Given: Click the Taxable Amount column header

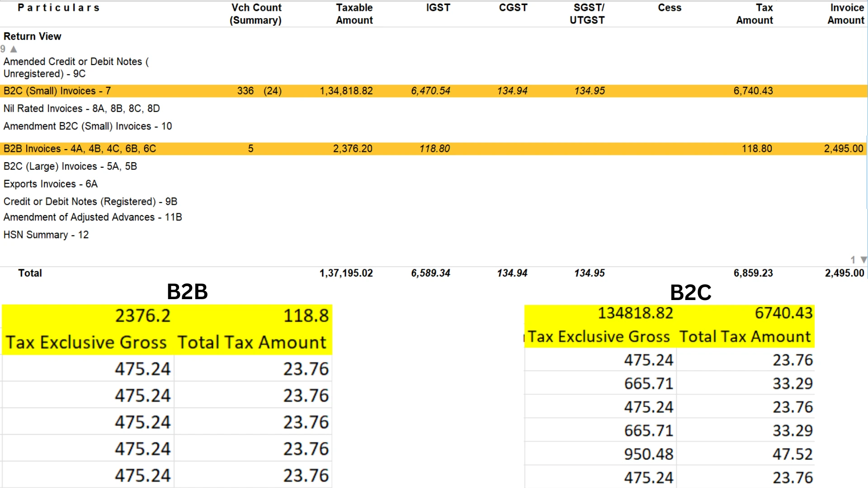Looking at the screenshot, I should tap(354, 14).
